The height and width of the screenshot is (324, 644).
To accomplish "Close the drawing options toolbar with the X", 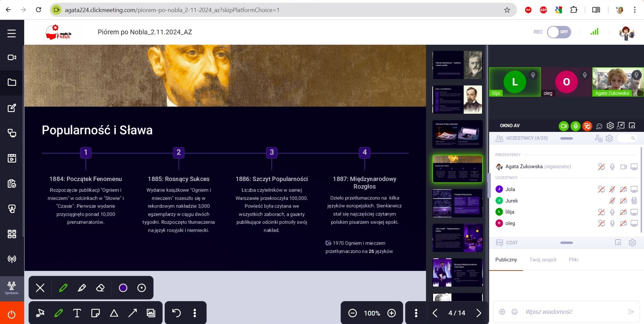I will pos(40,288).
